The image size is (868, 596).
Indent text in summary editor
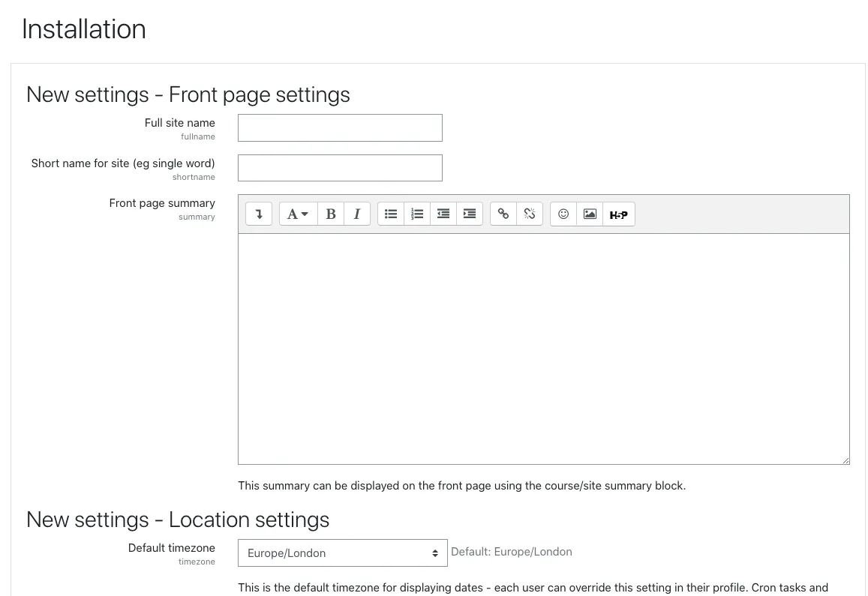pos(470,214)
